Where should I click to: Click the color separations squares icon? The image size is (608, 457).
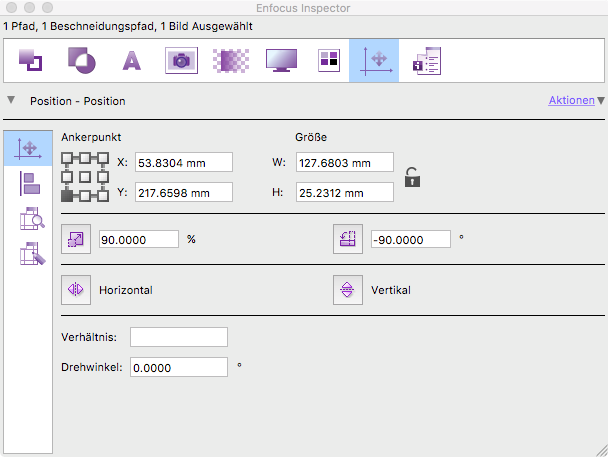pos(328,60)
